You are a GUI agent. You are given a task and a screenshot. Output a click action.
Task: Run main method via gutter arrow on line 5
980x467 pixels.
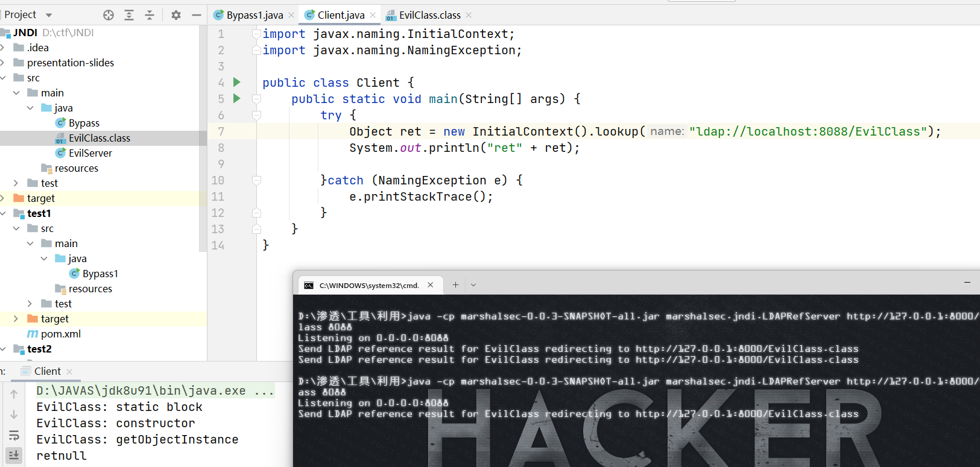[237, 98]
